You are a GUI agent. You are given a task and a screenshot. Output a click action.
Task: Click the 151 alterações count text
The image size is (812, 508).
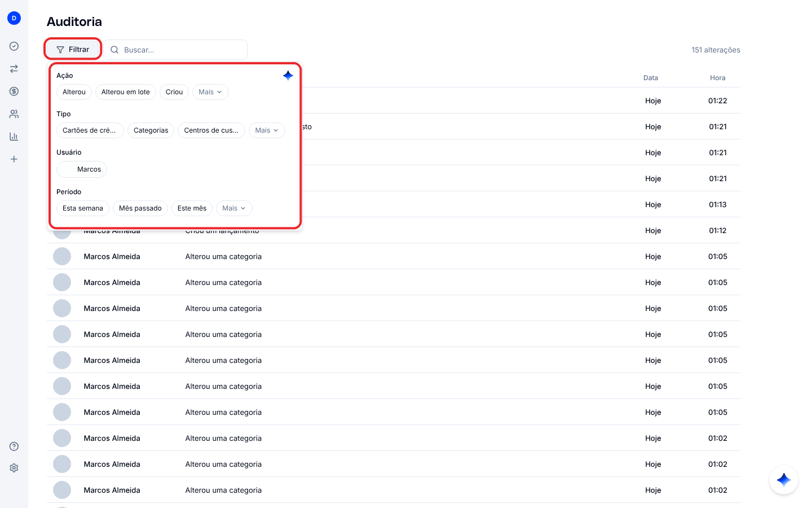(716, 50)
